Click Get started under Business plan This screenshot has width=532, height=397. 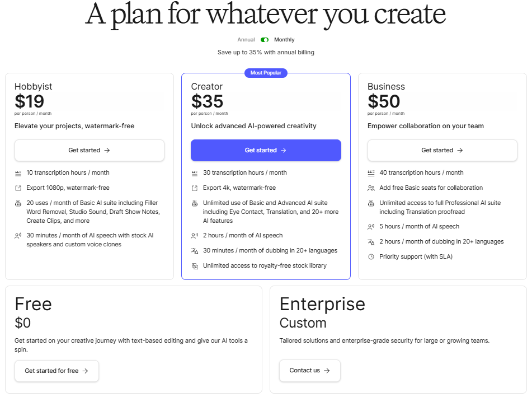point(442,150)
